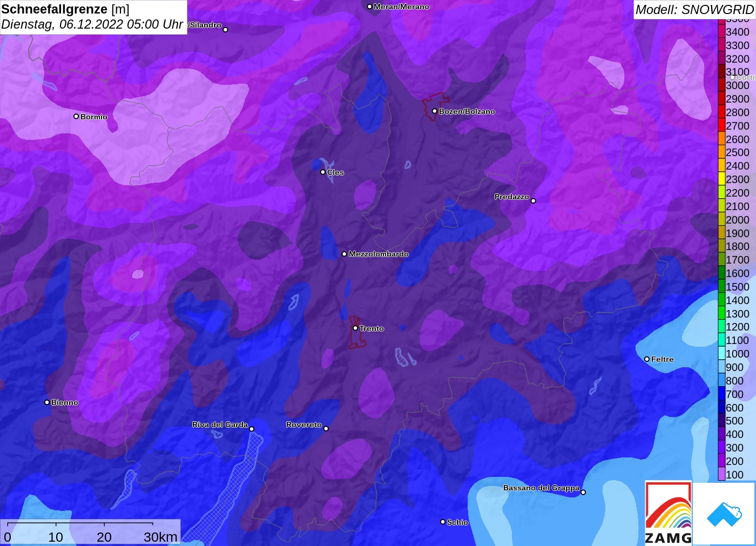This screenshot has height=546, width=756.
Task: Click the red Bozen/Bolzano municipality outline
Action: [435, 106]
